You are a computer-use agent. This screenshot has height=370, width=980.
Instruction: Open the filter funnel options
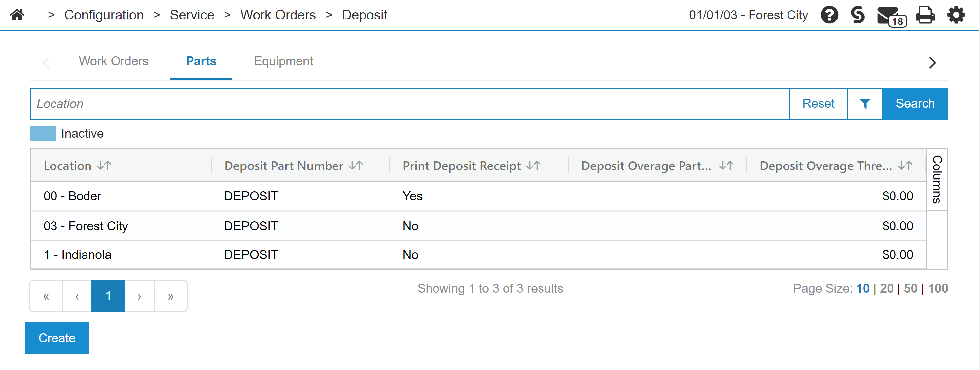point(865,103)
